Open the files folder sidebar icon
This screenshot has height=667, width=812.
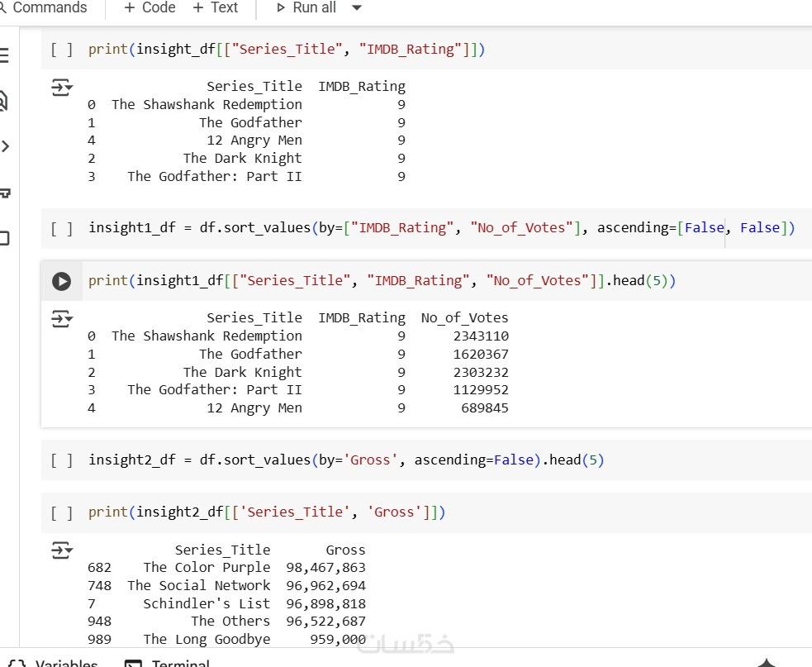(x=4, y=238)
